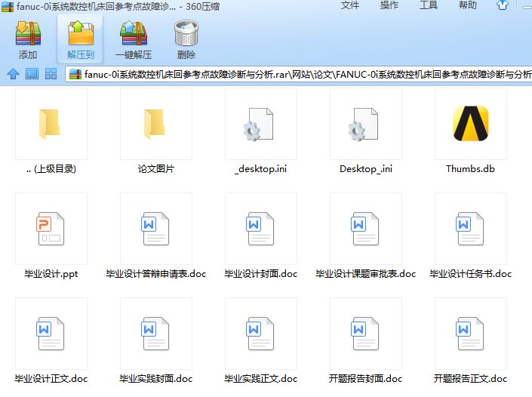The height and width of the screenshot is (397, 532).
Task: Select the 毕业设计.ppt presentation icon
Action: coord(51,229)
